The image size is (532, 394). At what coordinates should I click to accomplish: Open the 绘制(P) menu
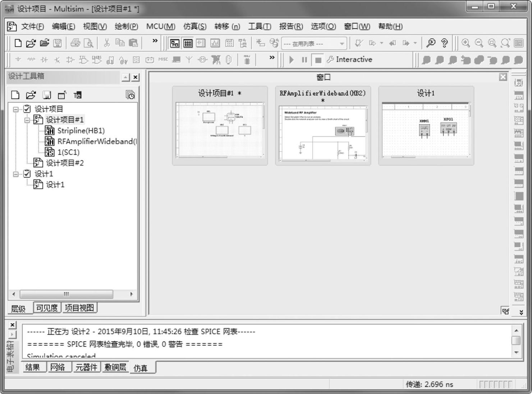[126, 26]
